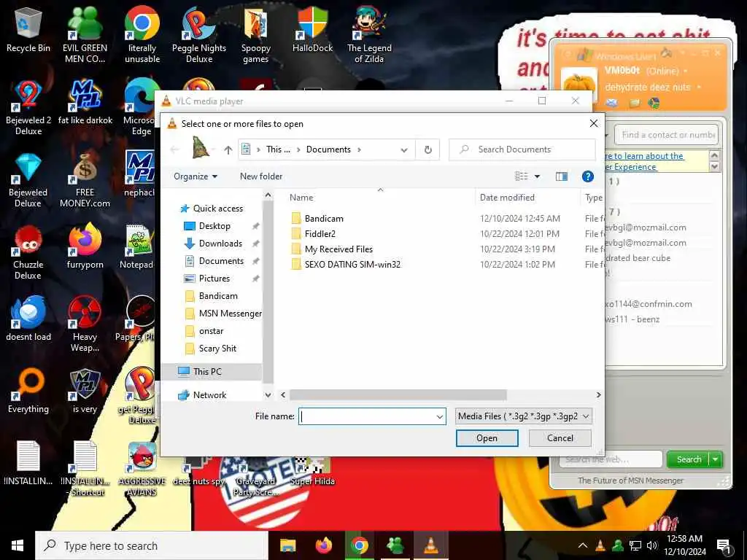This screenshot has height=560, width=747.
Task: Open the Everything search desktop icon
Action: [28, 392]
